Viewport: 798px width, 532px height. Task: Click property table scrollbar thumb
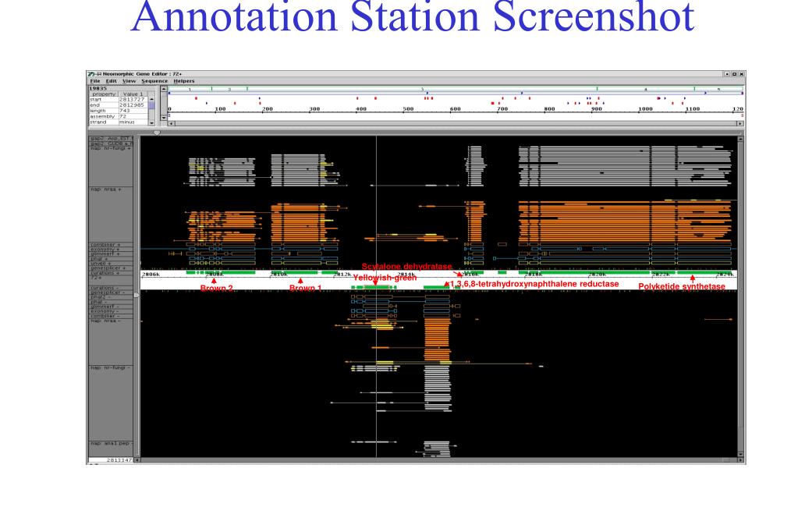tap(151, 106)
